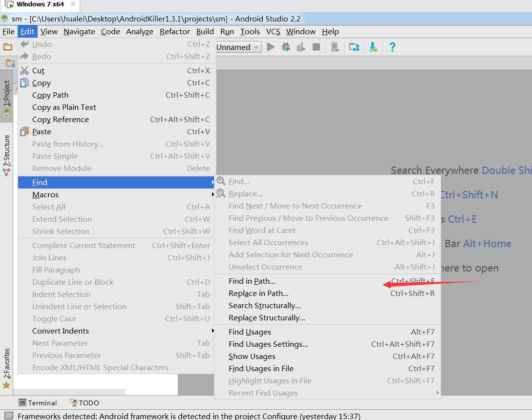Open the File menu
The image size is (532, 420).
coord(8,32)
